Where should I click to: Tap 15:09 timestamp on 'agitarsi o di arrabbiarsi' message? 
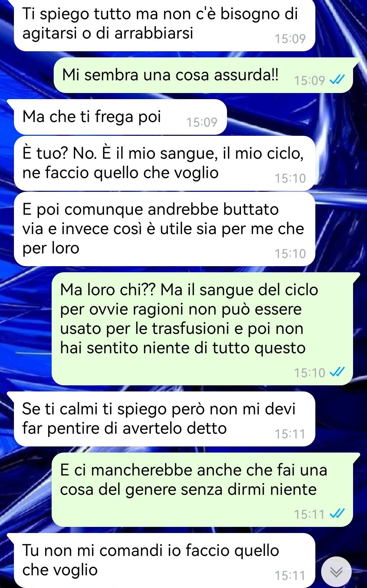pos(290,39)
